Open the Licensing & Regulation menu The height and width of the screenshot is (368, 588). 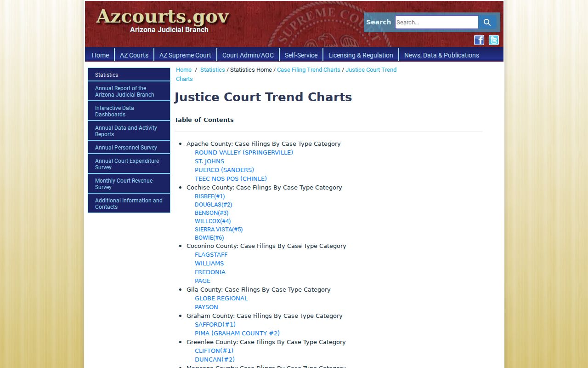361,55
